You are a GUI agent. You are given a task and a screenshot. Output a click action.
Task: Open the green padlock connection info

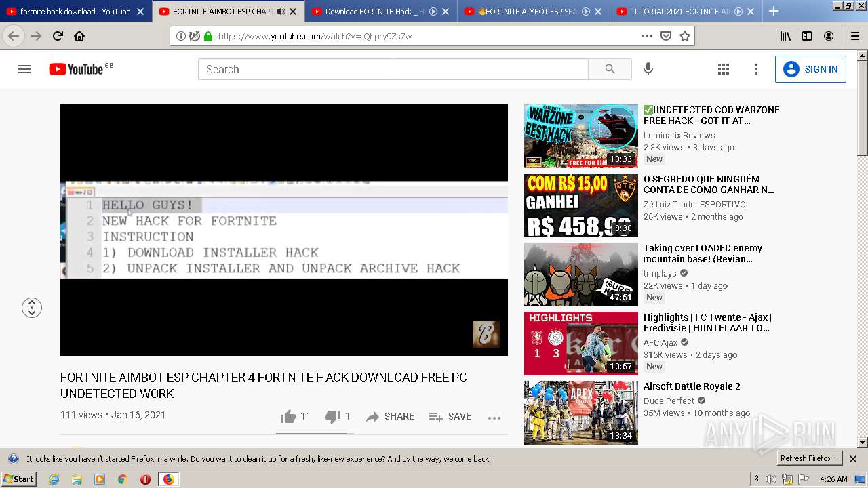point(208,36)
